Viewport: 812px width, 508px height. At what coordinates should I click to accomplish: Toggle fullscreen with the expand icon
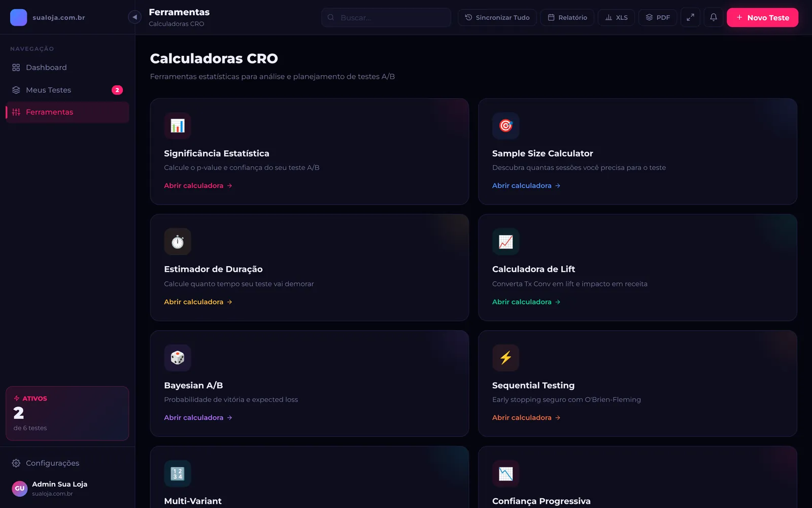click(x=690, y=17)
